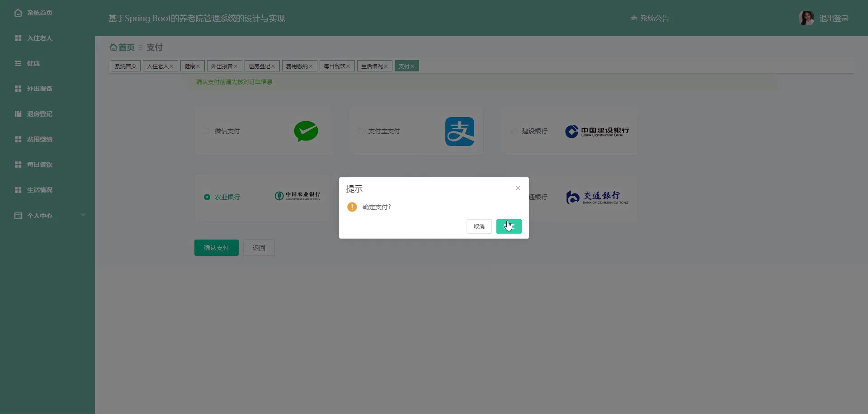This screenshot has height=414, width=868.
Task: Click the Alipay blue logo
Action: click(460, 132)
